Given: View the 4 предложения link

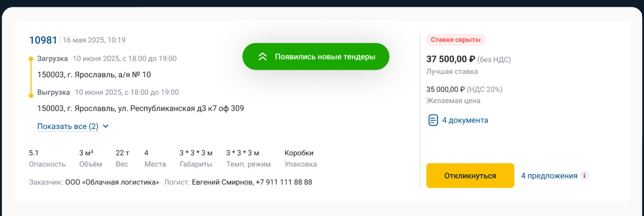Looking at the screenshot, I should tap(549, 176).
